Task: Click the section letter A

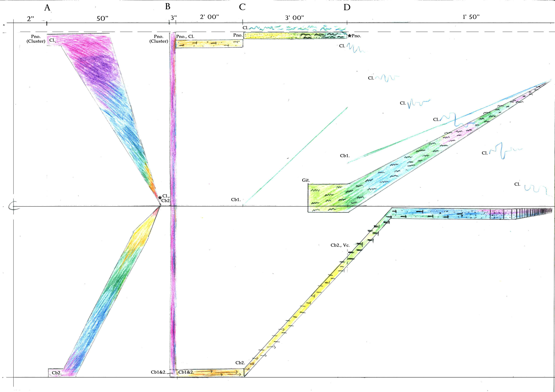Action: [47, 8]
